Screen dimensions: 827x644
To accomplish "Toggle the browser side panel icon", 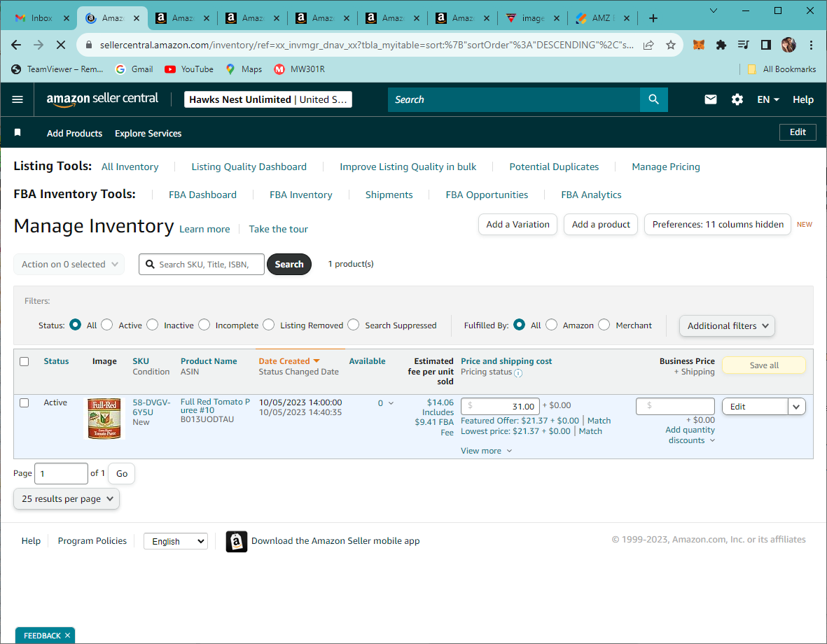I will 766,45.
